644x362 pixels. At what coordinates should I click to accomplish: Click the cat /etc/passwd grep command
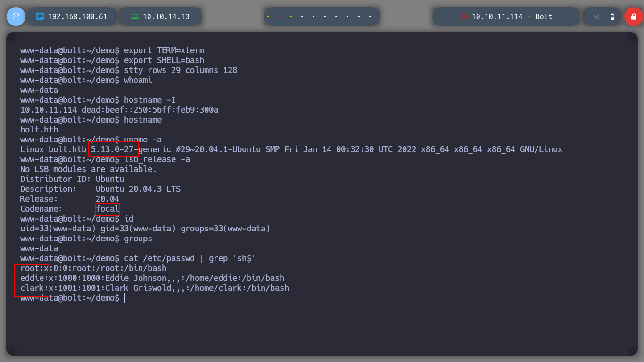(138, 258)
